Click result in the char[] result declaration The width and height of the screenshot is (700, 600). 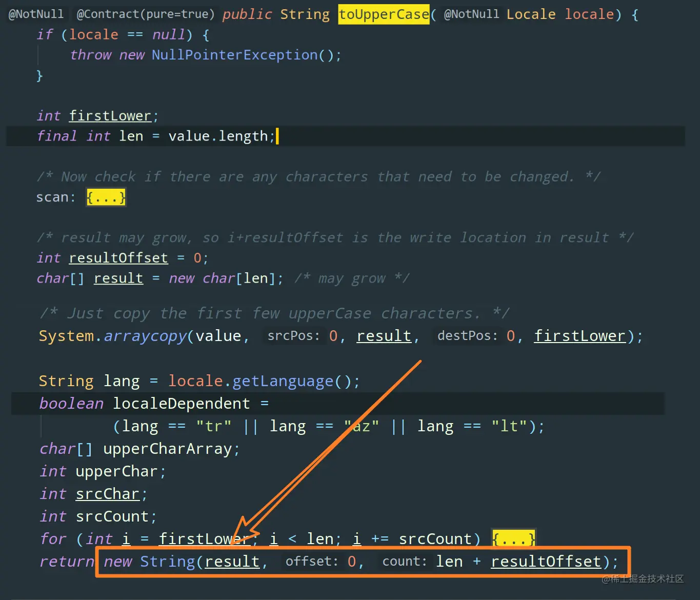coord(118,278)
